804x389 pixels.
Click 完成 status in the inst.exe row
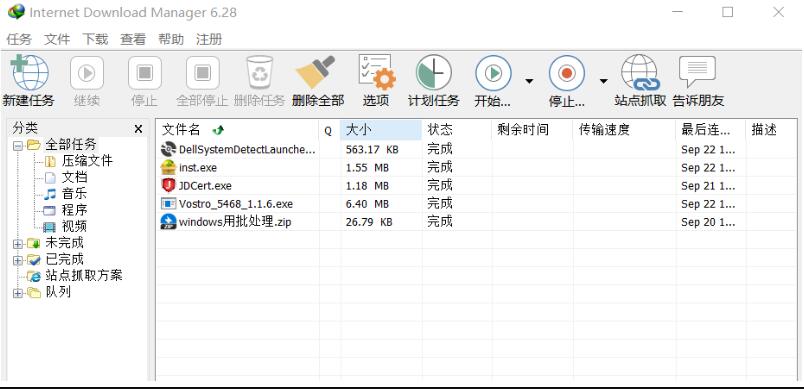pyautogui.click(x=440, y=167)
